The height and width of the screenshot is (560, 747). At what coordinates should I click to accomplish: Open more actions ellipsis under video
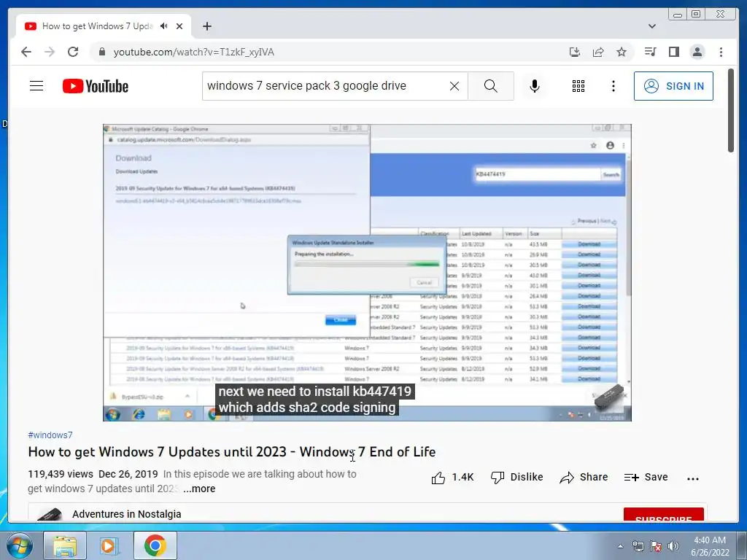pyautogui.click(x=693, y=478)
